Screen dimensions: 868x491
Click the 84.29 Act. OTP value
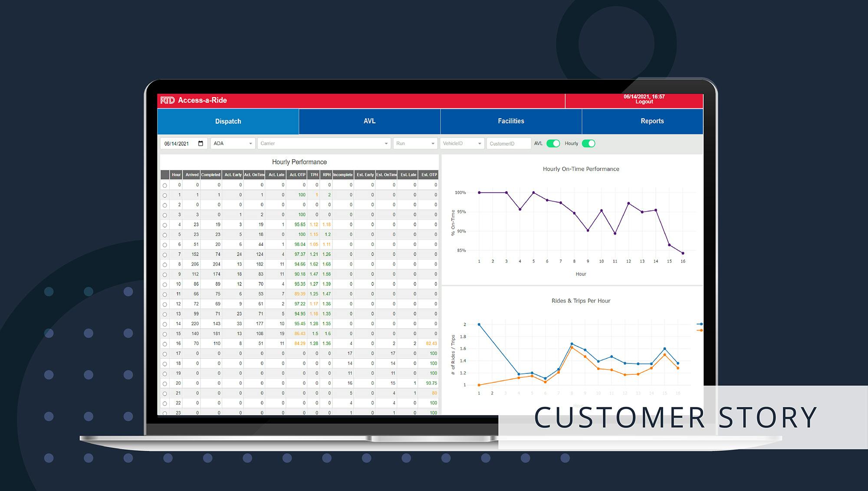coord(300,344)
